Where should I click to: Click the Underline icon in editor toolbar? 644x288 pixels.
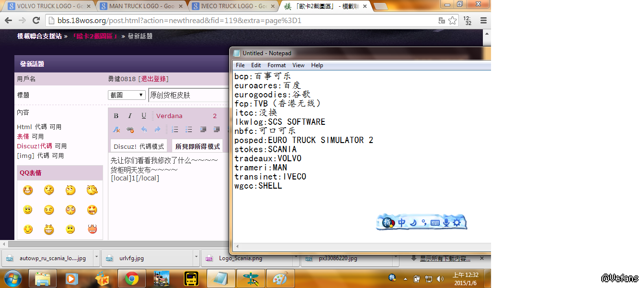[x=144, y=116]
